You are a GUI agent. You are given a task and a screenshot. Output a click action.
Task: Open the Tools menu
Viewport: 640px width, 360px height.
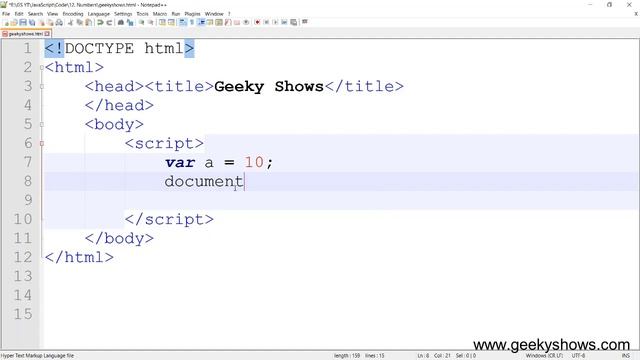(x=142, y=14)
